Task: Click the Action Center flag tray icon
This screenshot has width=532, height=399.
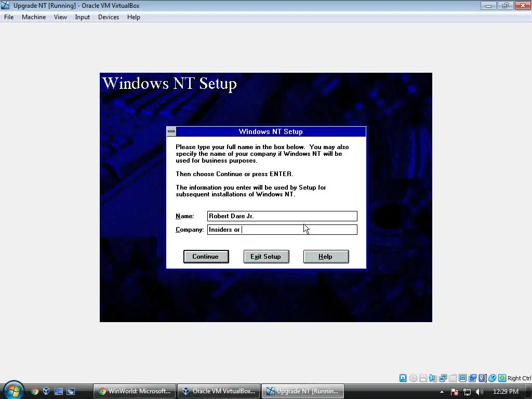Action: [455, 392]
